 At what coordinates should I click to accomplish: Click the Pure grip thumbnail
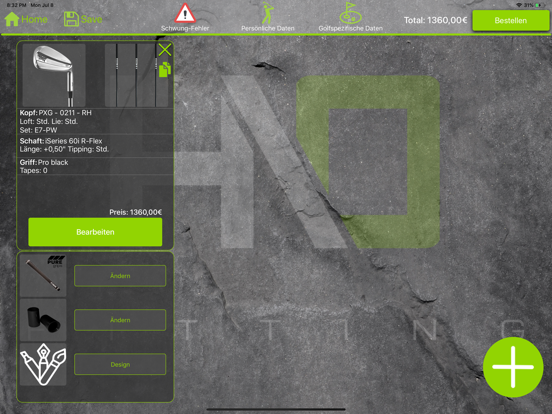pos(43,276)
